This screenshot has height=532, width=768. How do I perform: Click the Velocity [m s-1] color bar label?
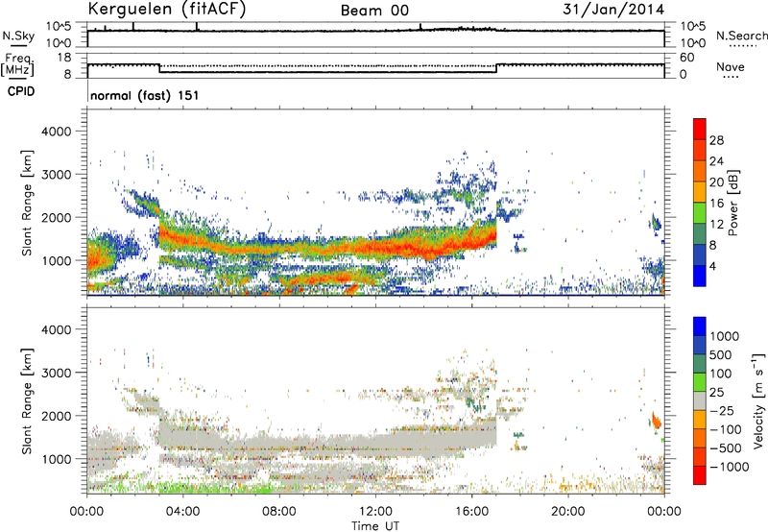point(758,400)
